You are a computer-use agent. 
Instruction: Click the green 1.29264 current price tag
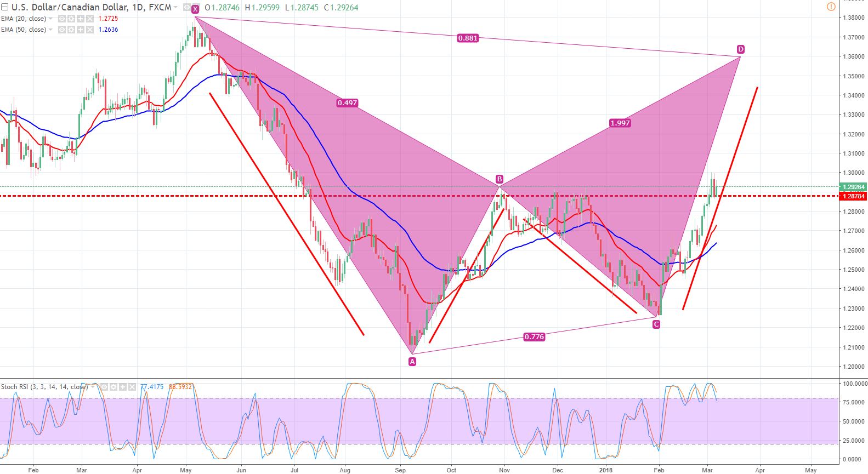(x=853, y=187)
